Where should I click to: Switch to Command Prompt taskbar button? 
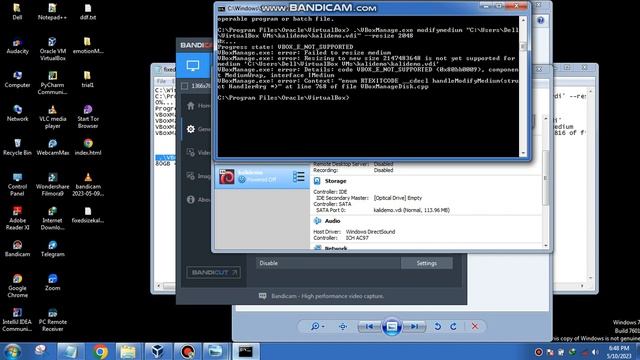(245, 351)
